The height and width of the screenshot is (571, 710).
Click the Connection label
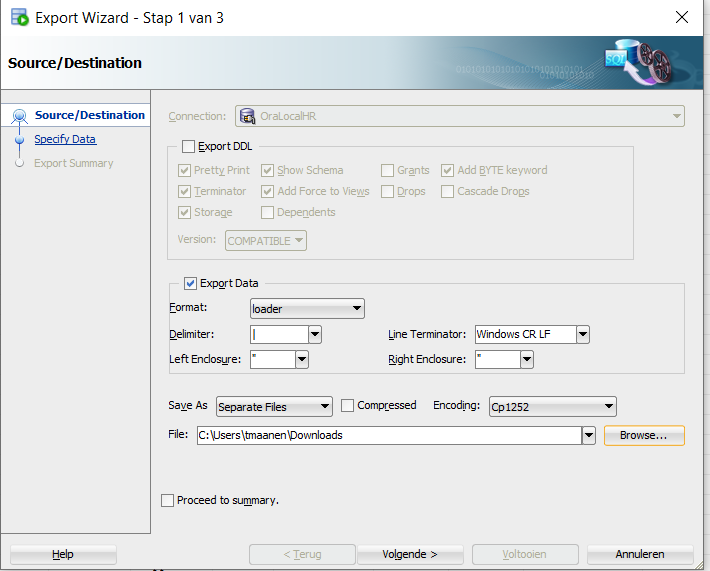click(x=197, y=116)
